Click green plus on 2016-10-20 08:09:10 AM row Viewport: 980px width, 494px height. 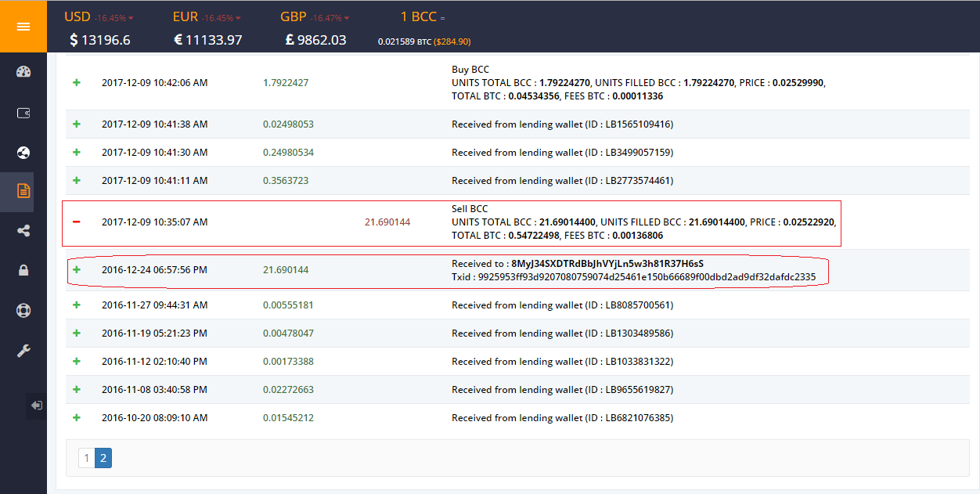tap(77, 417)
